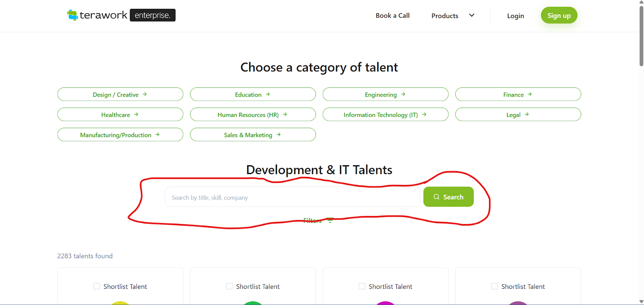Click the arrow icon beside Finance
644x305 pixels.
point(530,94)
